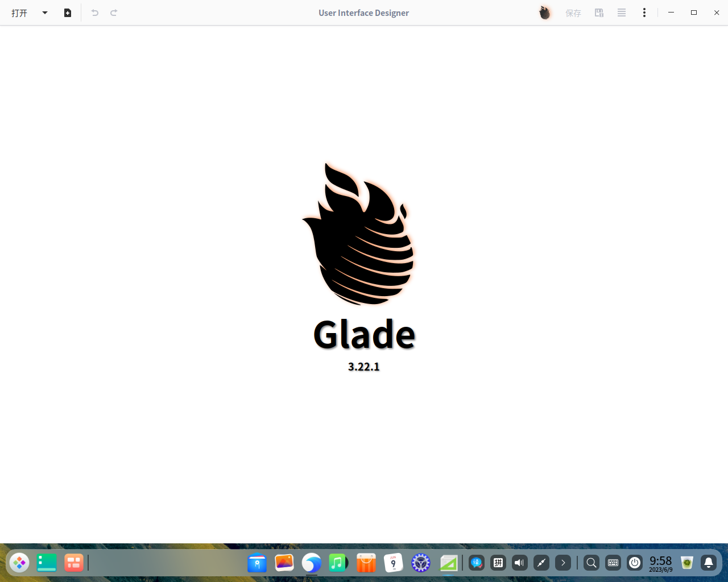Open the volume speaker tray icon
Screen dimensions: 728x582
click(x=520, y=563)
